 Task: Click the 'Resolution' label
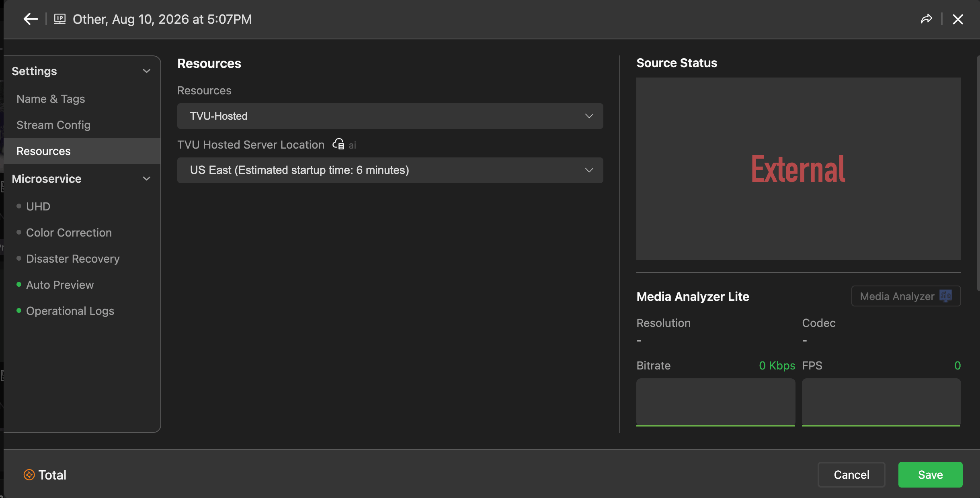pos(663,323)
